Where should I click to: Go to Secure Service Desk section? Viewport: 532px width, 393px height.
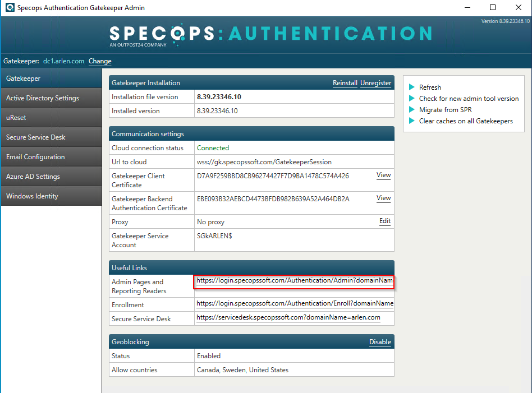[x=51, y=137]
